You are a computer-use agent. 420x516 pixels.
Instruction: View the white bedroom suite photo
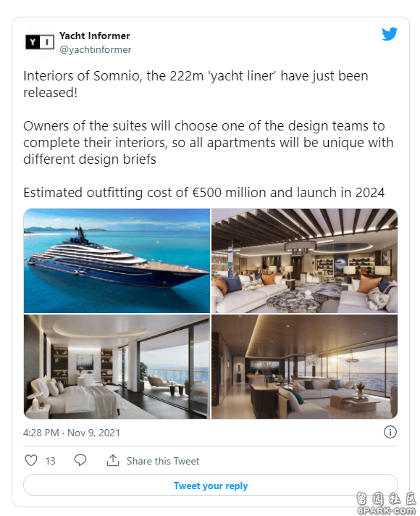tap(117, 367)
